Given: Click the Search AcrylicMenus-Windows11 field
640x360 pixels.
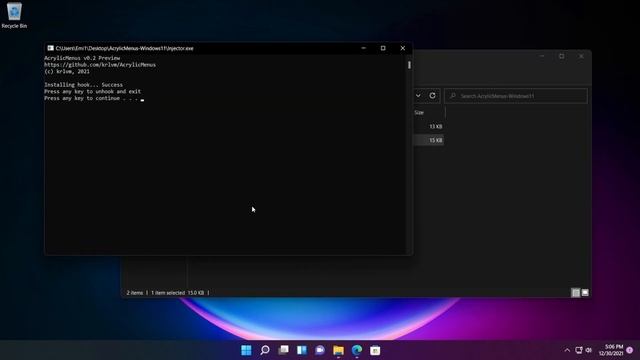Looking at the screenshot, I should (516, 96).
